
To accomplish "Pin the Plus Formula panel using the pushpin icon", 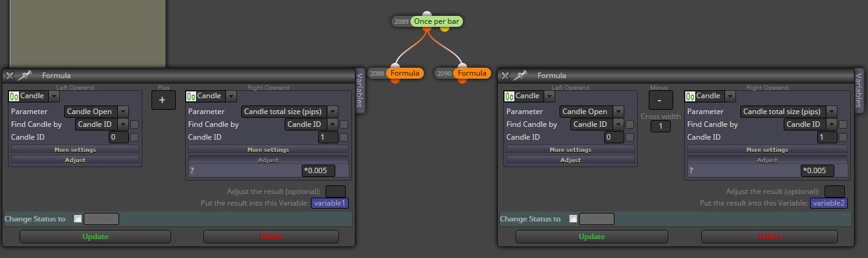I will (x=25, y=76).
